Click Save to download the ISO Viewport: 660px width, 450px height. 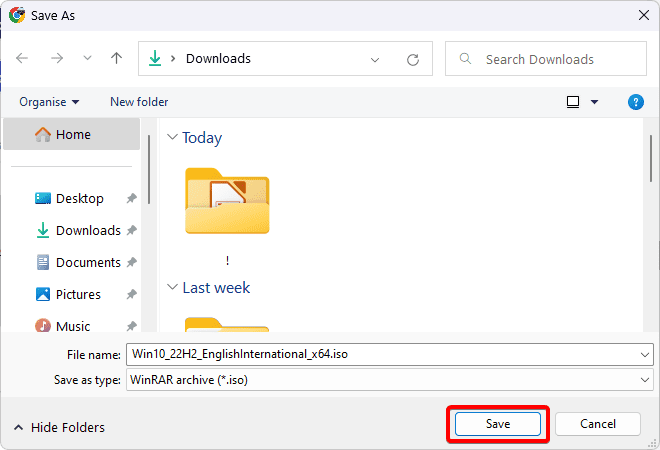point(498,424)
